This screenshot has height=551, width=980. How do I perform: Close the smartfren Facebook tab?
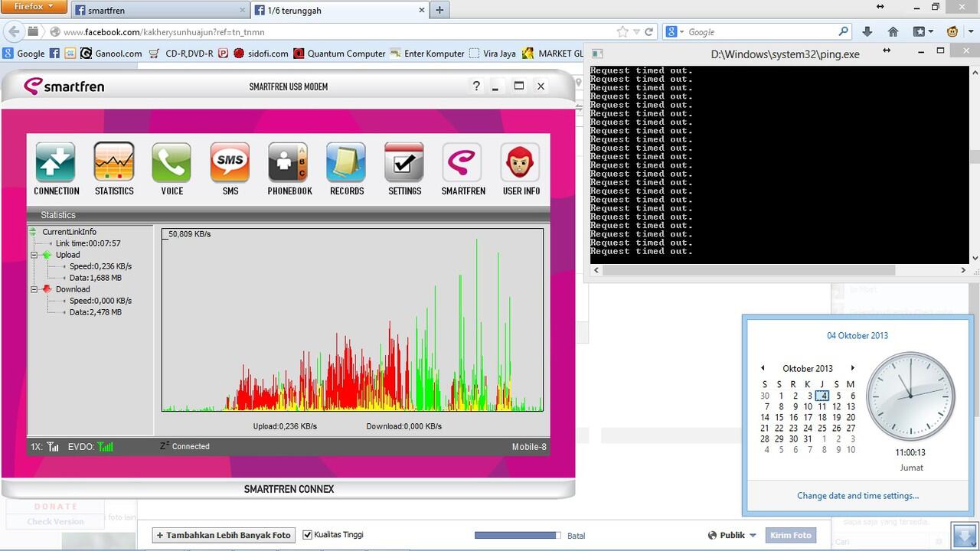242,10
